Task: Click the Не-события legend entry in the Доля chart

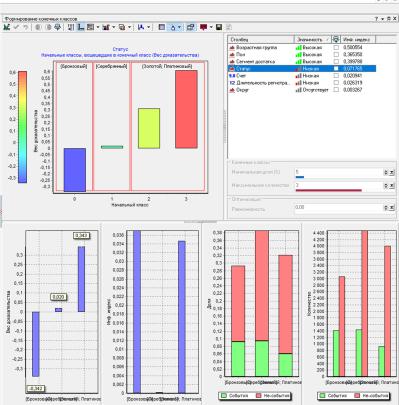Action: pyautogui.click(x=273, y=396)
